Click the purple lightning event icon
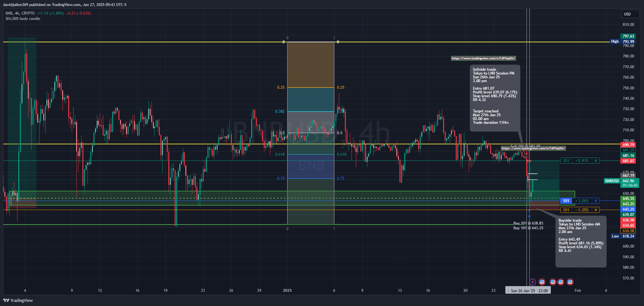The height and width of the screenshot is (306, 644). click(533, 282)
